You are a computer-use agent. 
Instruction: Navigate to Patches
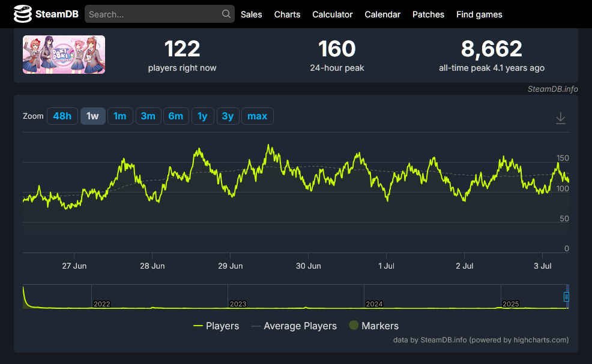428,14
